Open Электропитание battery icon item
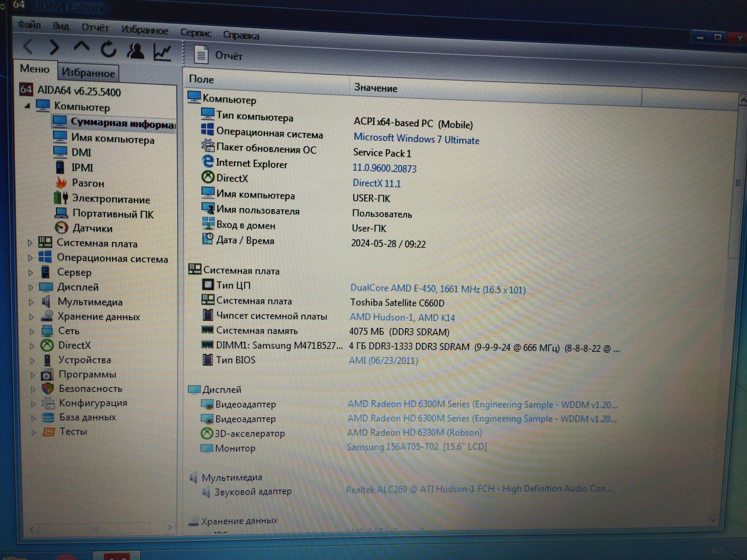Image resolution: width=747 pixels, height=560 pixels. click(61, 198)
